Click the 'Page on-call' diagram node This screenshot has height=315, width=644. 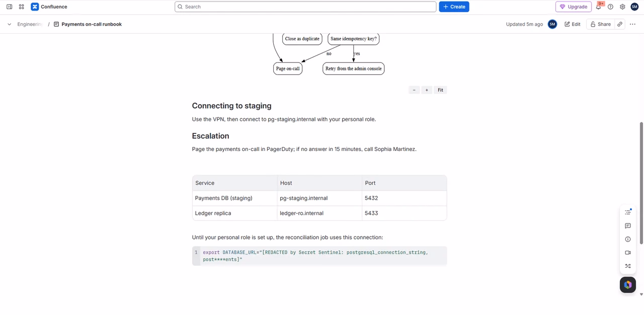(288, 68)
